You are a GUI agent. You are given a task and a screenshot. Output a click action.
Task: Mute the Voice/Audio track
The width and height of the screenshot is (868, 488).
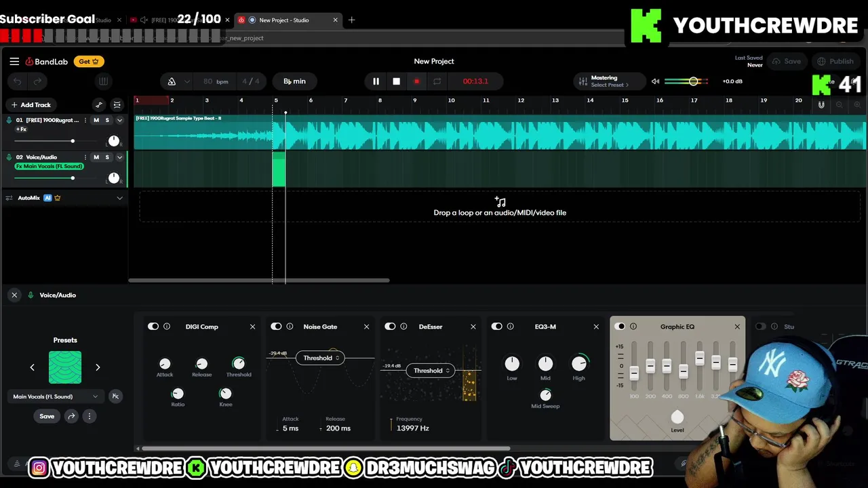[x=96, y=157]
